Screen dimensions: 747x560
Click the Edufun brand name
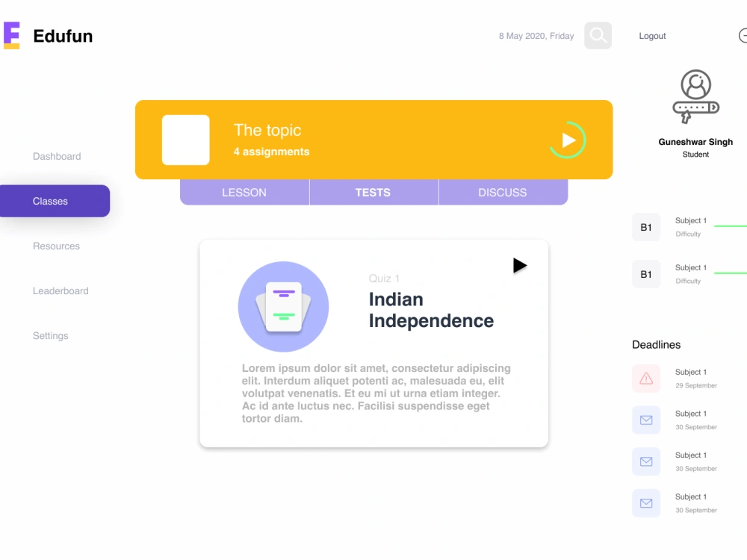pyautogui.click(x=63, y=36)
